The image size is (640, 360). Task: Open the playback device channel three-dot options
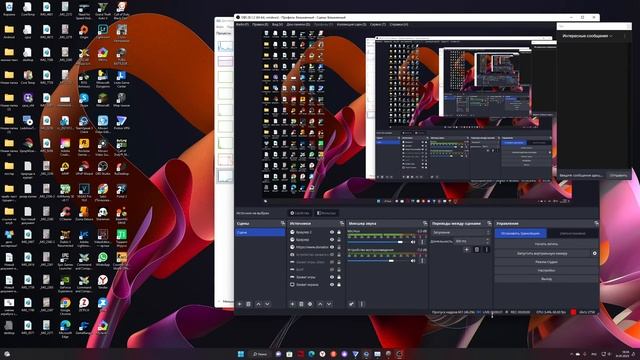422,260
